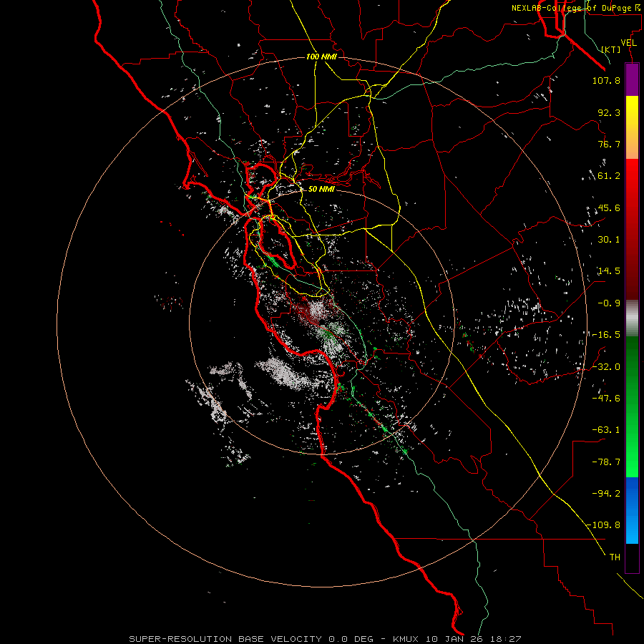The image size is (644, 644).
Task: Click the -16.5 velocity scale value
Action: point(606,335)
